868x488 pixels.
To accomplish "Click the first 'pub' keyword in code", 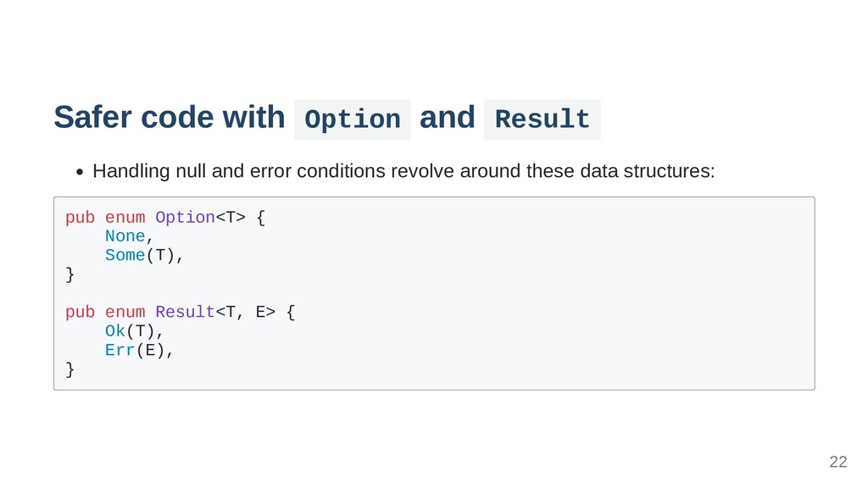I will 81,218.
